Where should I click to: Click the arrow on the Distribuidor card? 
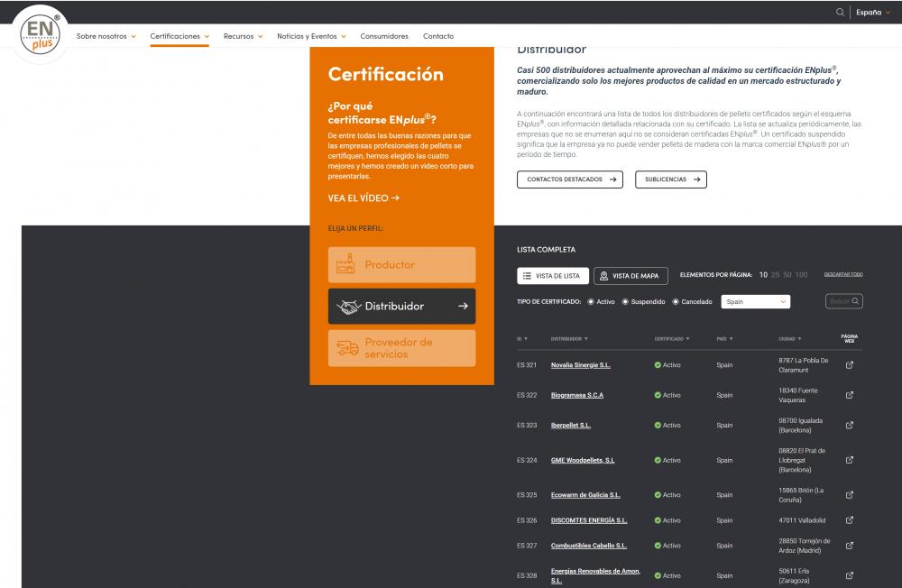463,306
